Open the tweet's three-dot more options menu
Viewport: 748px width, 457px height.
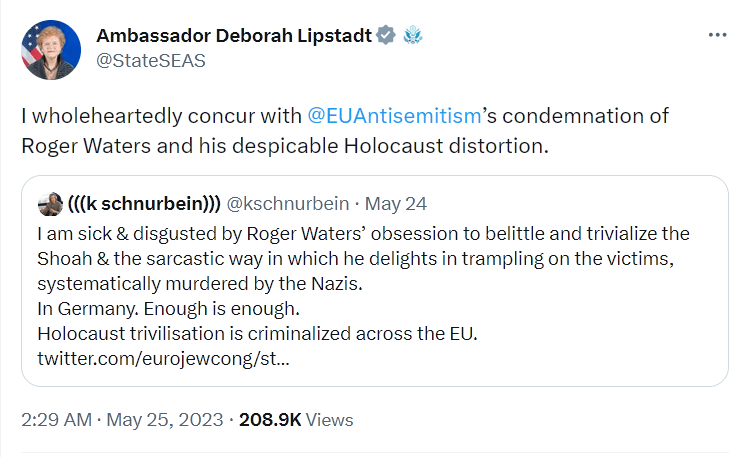[x=717, y=34]
